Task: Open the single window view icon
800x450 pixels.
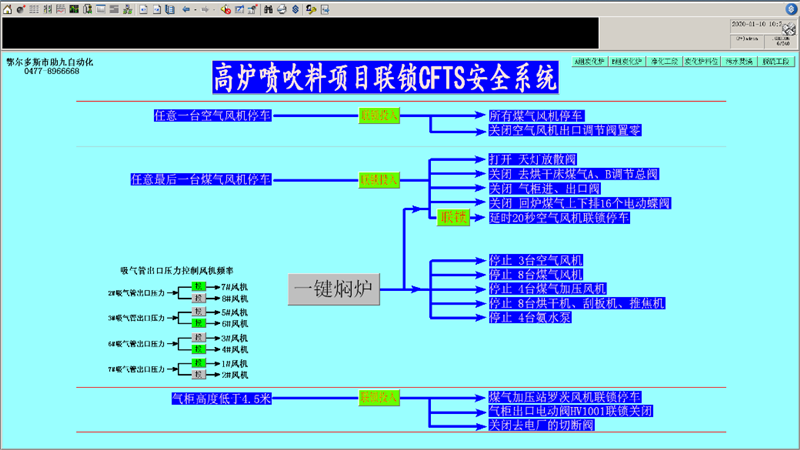Action: pos(101,9)
